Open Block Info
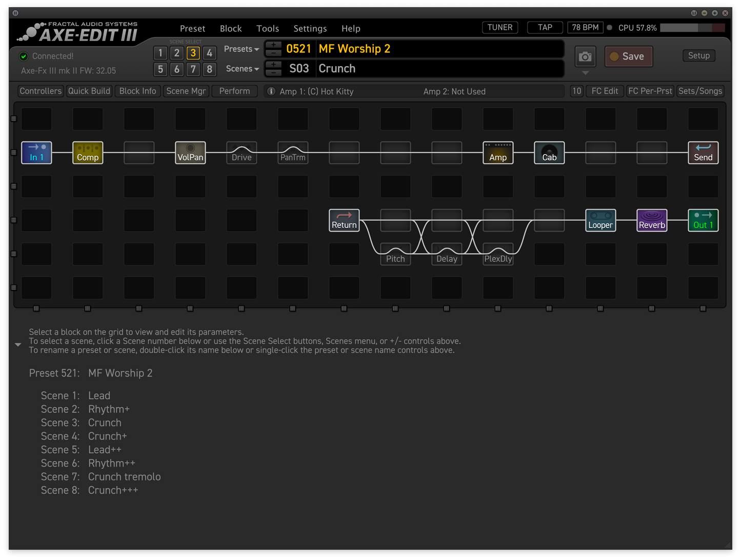The height and width of the screenshot is (560, 741). point(137,91)
